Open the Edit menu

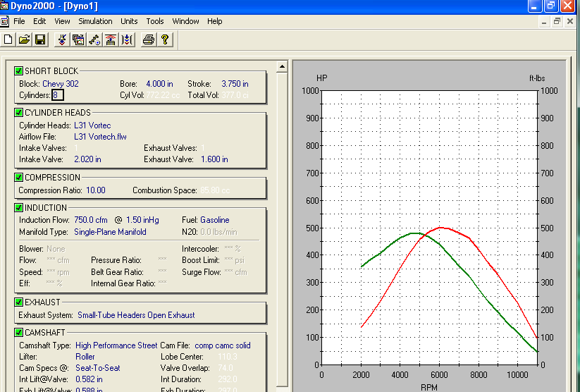[39, 21]
